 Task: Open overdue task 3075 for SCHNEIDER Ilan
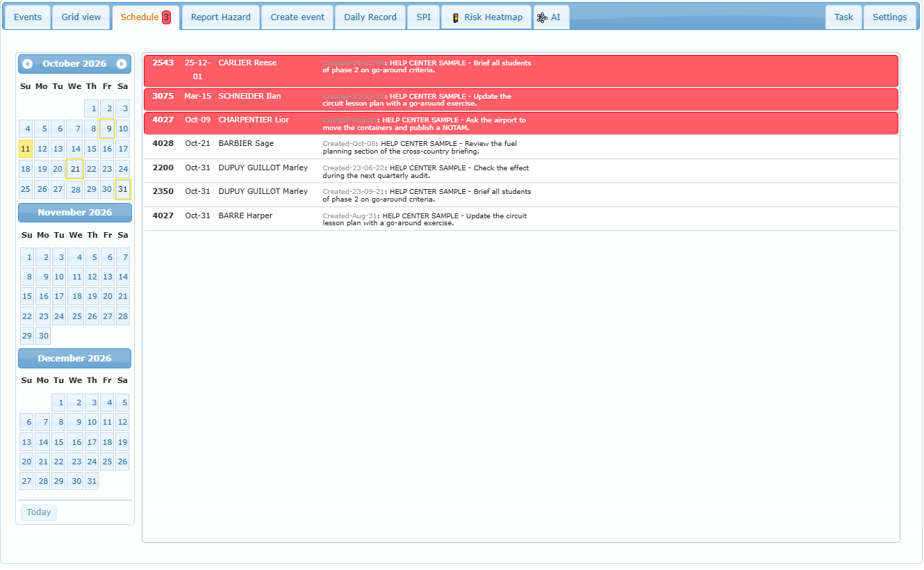coord(521,99)
